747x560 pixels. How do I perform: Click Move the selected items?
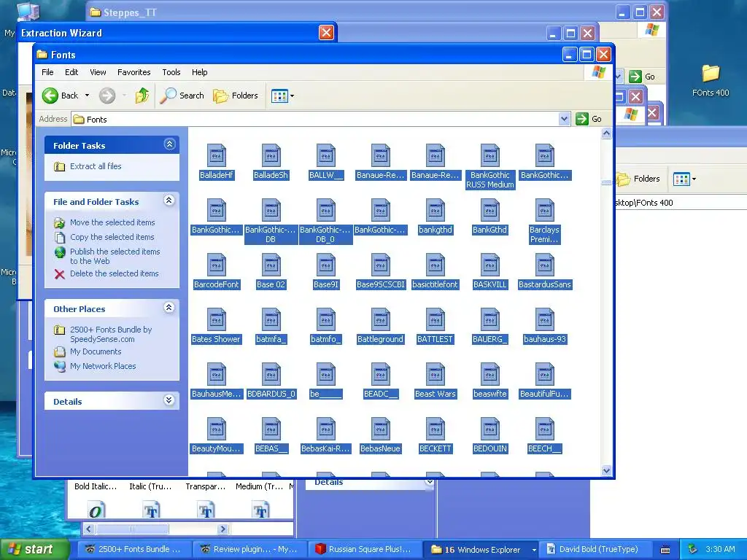click(112, 222)
